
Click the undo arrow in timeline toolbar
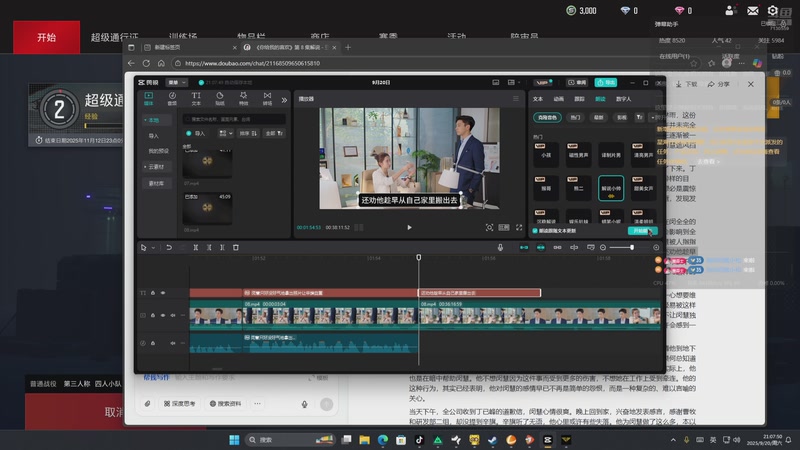(168, 247)
